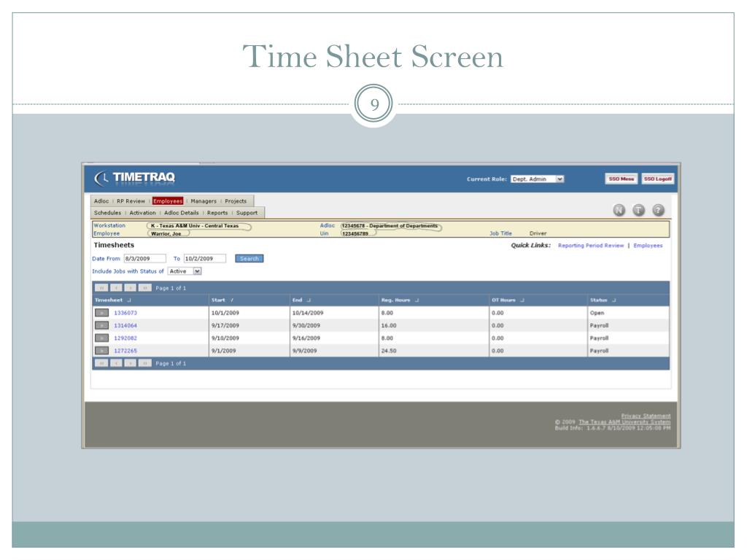Expand row for timesheet 1336073
The width and height of the screenshot is (747, 560).
101,313
